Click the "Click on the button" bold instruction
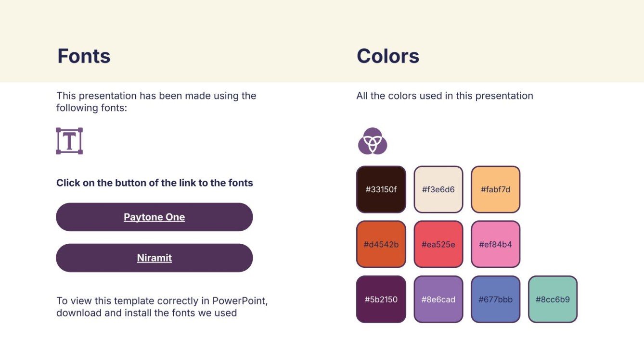Screen dimensions: 644x362 coord(155,183)
